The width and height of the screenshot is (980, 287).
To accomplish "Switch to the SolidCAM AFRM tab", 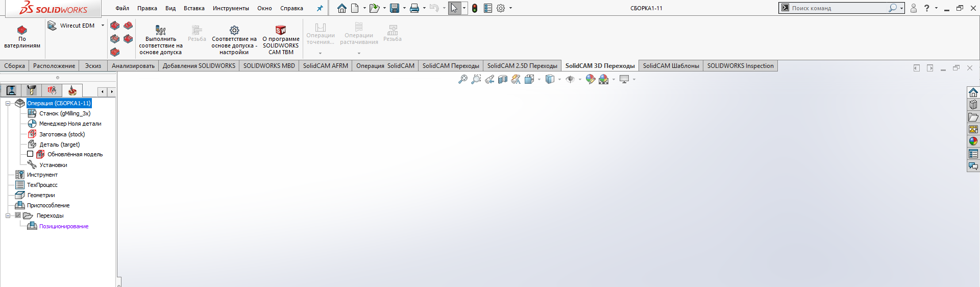I will click(325, 66).
